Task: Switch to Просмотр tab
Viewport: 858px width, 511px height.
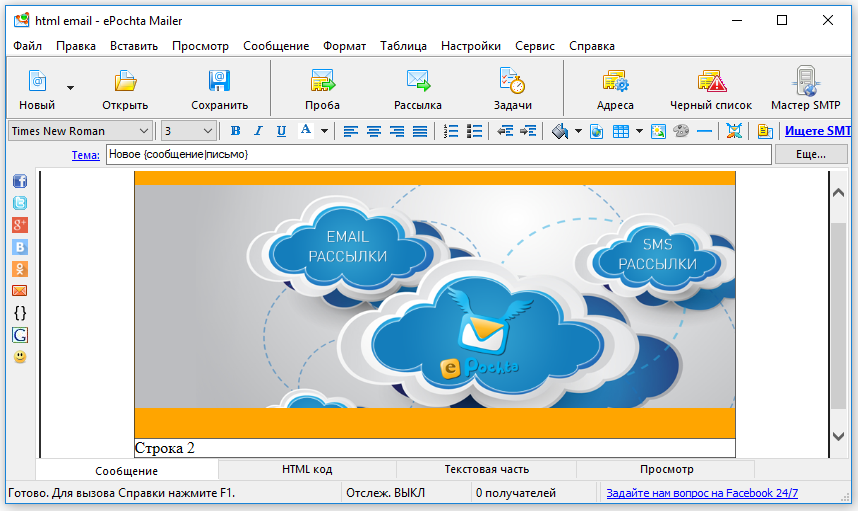Action: pos(666,469)
